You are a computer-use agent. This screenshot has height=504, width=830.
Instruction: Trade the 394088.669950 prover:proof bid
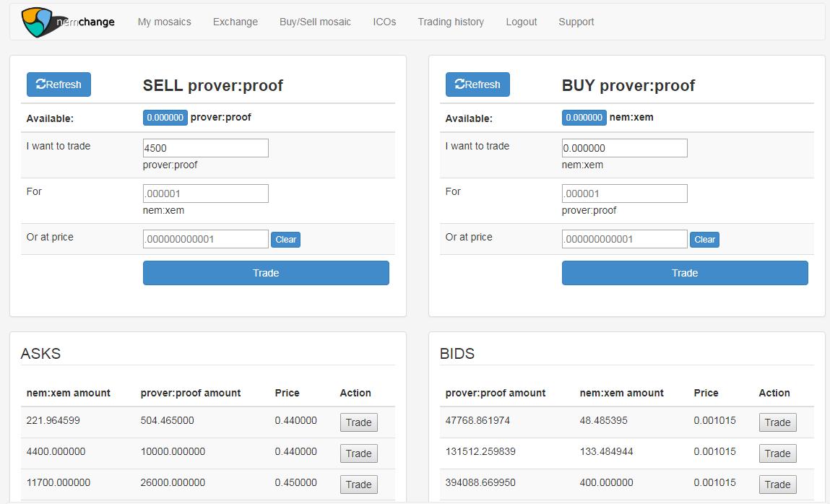[x=777, y=485]
